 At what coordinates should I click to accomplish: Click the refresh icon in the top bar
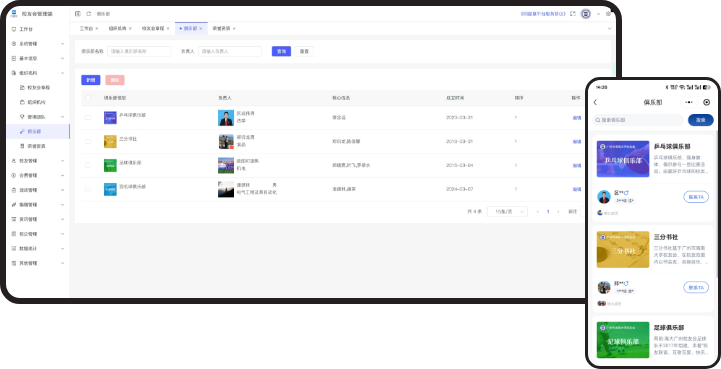(x=89, y=14)
